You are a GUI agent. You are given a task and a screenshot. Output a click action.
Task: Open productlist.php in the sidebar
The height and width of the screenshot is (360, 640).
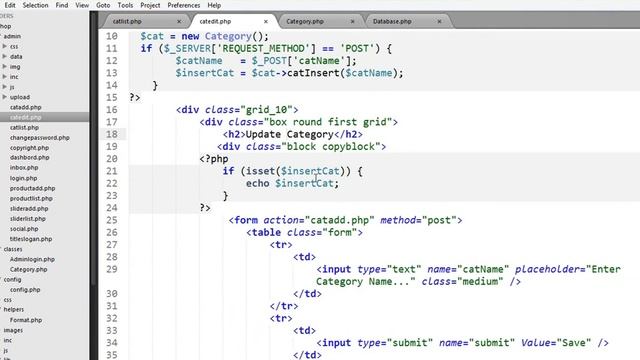coord(31,198)
